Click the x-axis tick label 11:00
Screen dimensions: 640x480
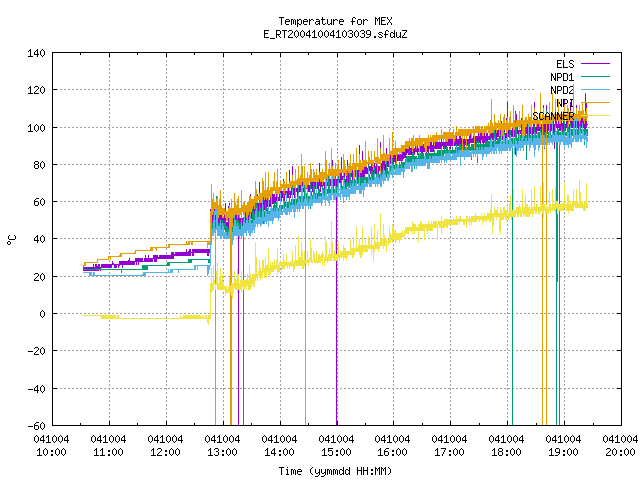pos(108,452)
